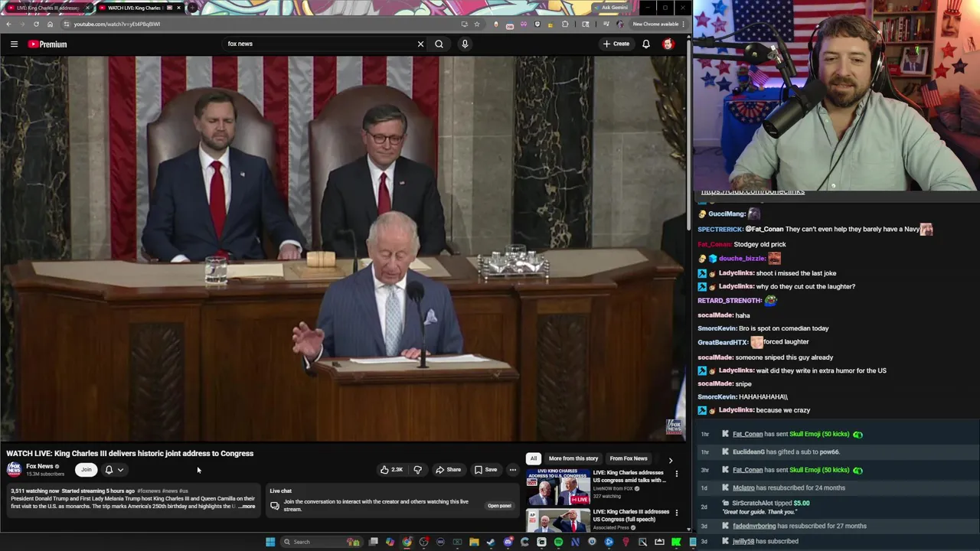
Task: Open YouTube notifications bell in header
Action: [646, 44]
